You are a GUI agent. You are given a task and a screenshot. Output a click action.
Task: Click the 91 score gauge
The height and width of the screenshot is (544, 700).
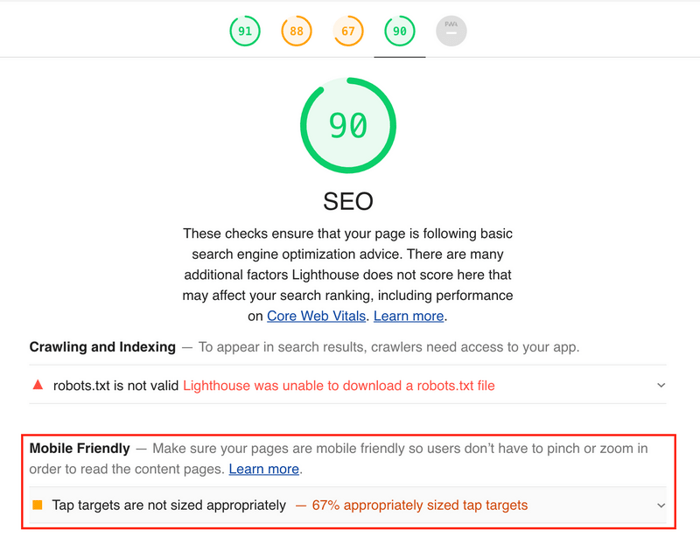244,31
